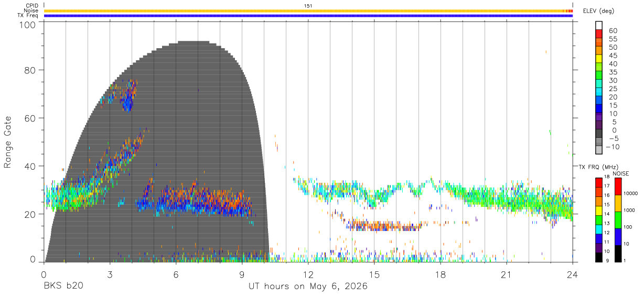Screen dimensions: 644x297
Task: Click the x-axis tick label '3'
Action: 110,274
